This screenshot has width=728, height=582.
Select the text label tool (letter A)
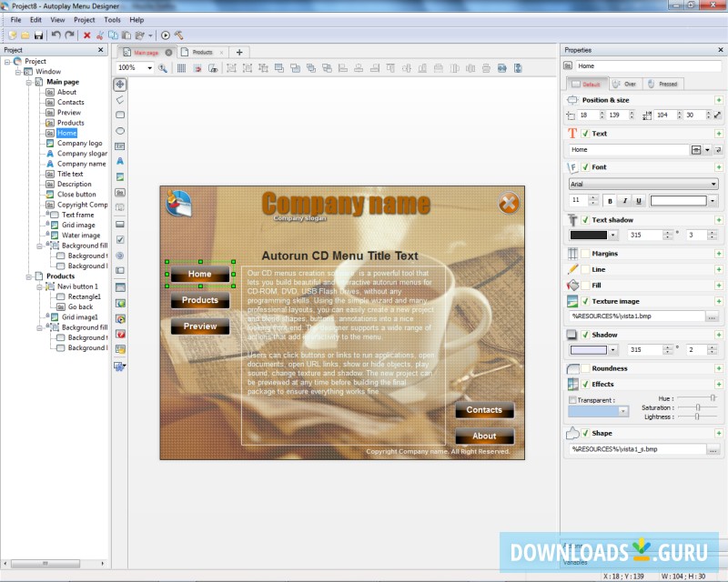tap(120, 162)
